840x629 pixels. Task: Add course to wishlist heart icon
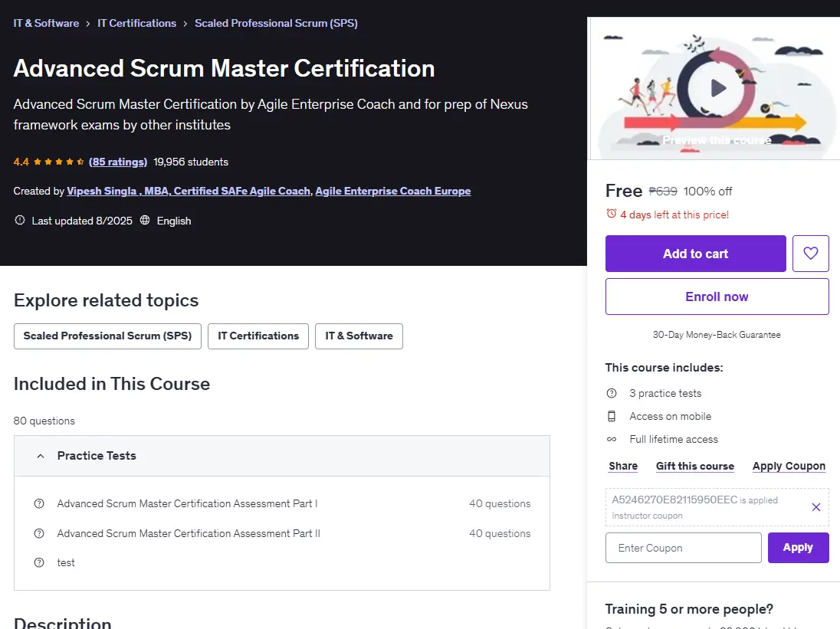(x=811, y=253)
